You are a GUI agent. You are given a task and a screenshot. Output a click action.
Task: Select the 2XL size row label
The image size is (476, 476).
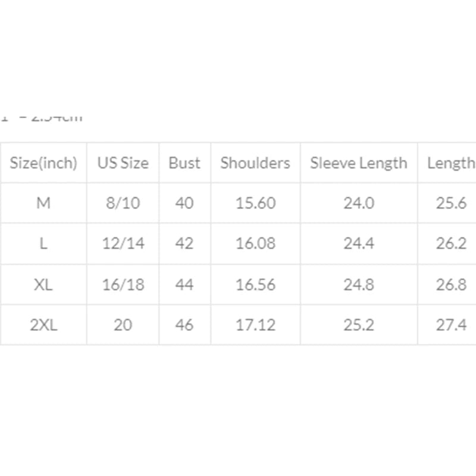pyautogui.click(x=43, y=325)
